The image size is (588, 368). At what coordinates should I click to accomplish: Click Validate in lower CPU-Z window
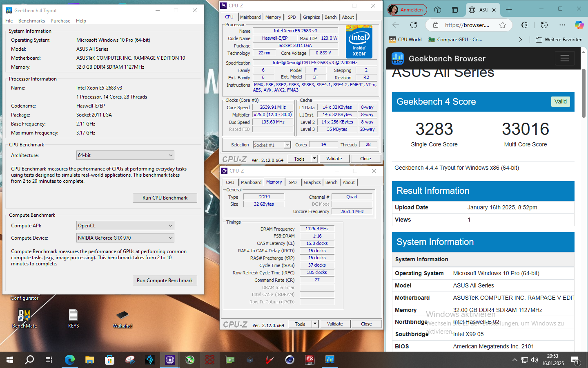click(x=335, y=324)
